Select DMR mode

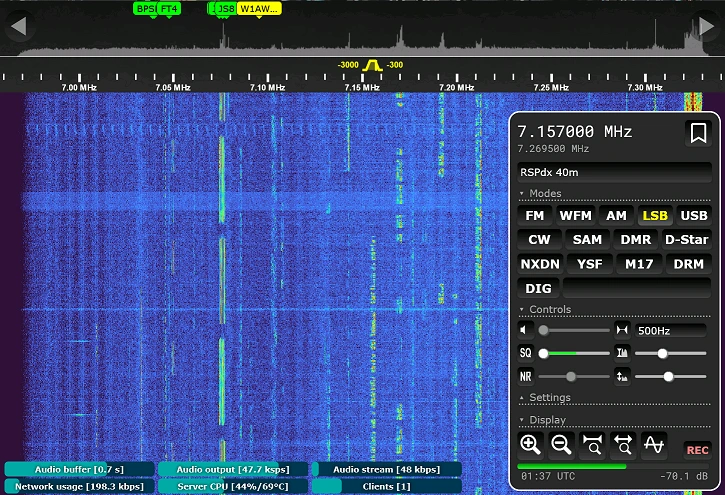(636, 239)
